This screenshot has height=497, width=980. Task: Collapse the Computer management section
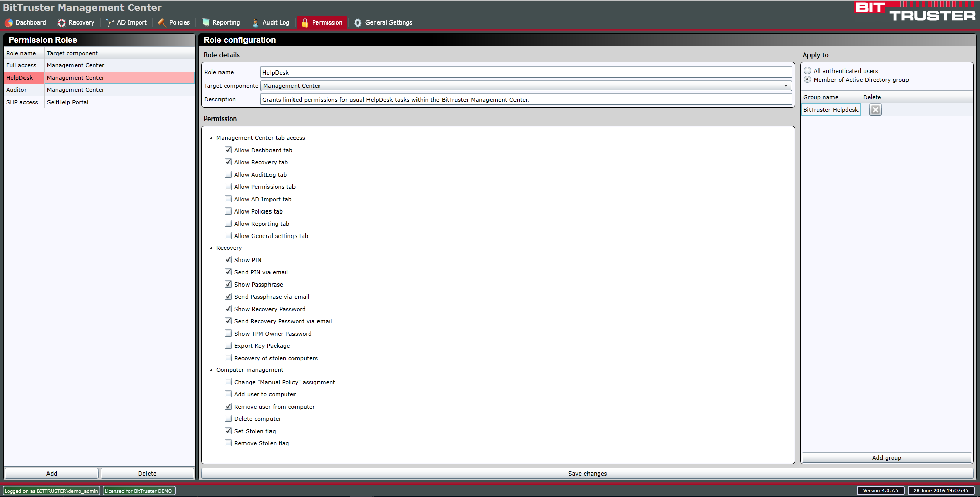point(211,370)
